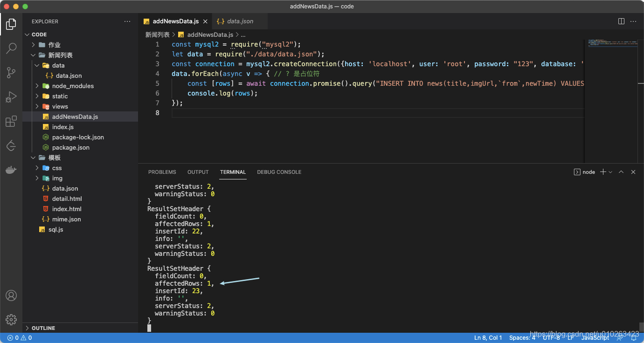Open data.json inside the 模板 folder
The height and width of the screenshot is (343, 644).
[x=80, y=188]
